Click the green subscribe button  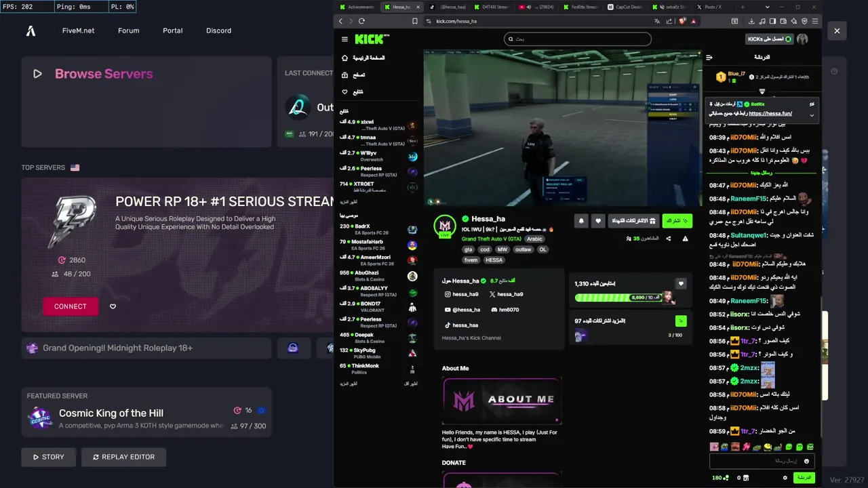click(677, 221)
